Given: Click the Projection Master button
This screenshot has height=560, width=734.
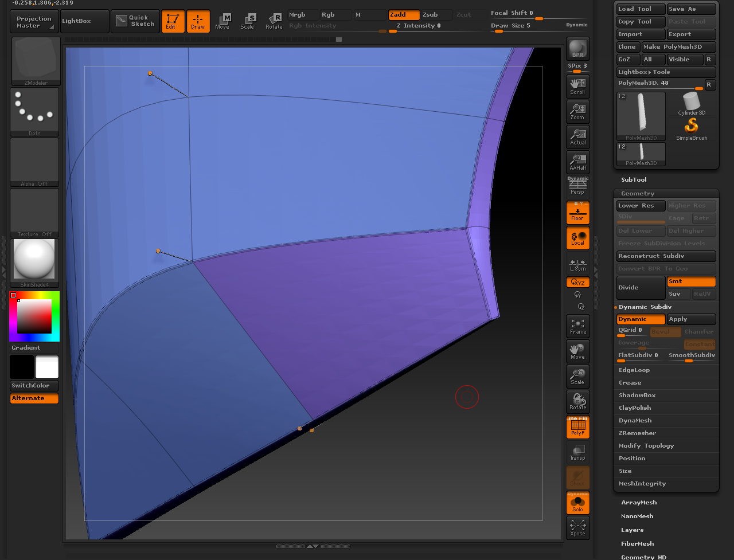Looking at the screenshot, I should (x=34, y=21).
